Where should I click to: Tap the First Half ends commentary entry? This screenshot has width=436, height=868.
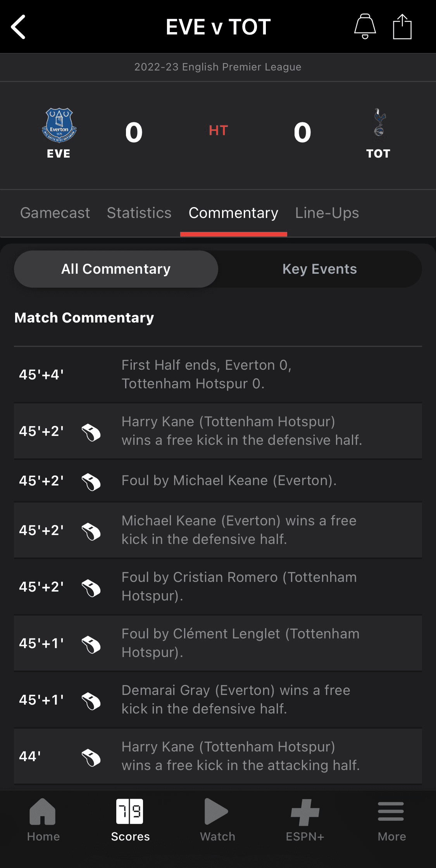click(207, 374)
